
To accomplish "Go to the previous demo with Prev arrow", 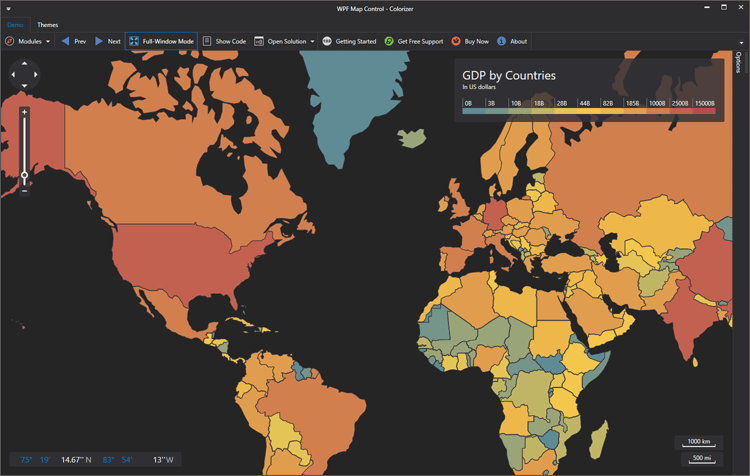I will [66, 41].
